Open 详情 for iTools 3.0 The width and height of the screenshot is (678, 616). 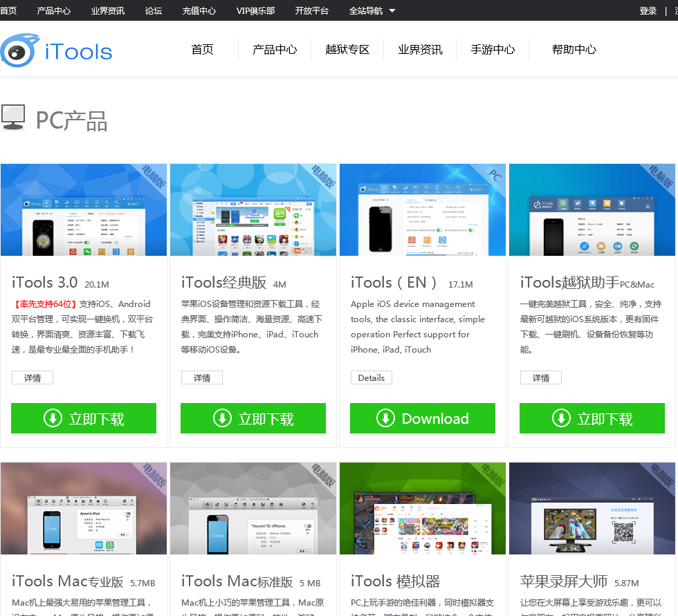[33, 377]
